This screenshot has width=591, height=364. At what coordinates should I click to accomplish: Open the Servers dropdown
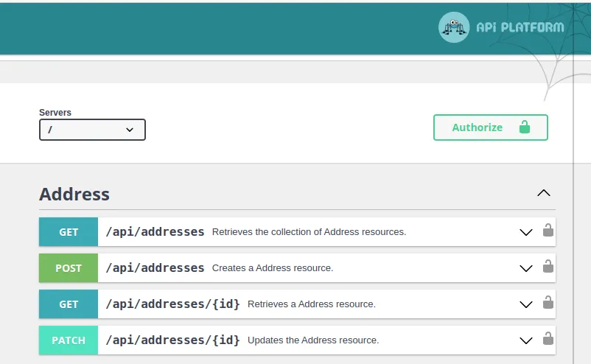[92, 130]
